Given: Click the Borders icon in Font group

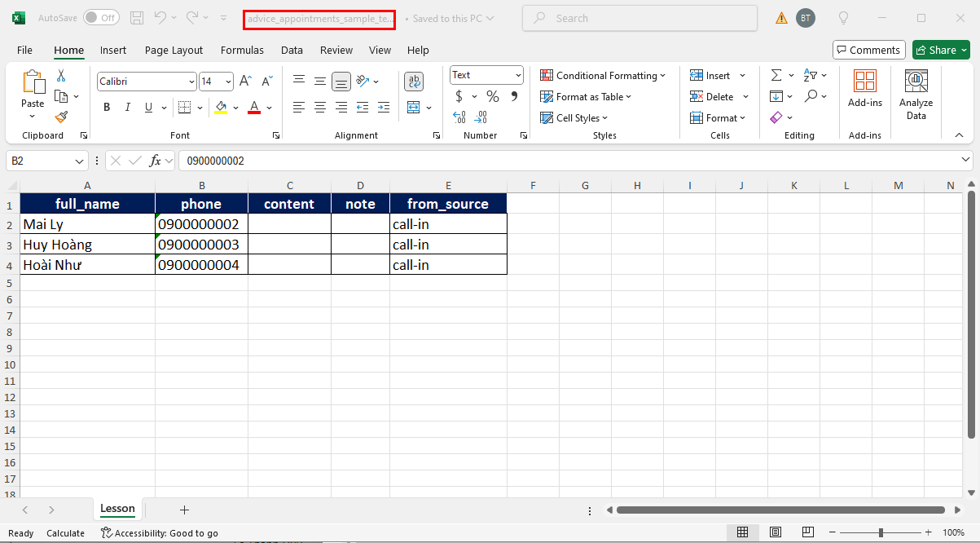Looking at the screenshot, I should pos(184,108).
